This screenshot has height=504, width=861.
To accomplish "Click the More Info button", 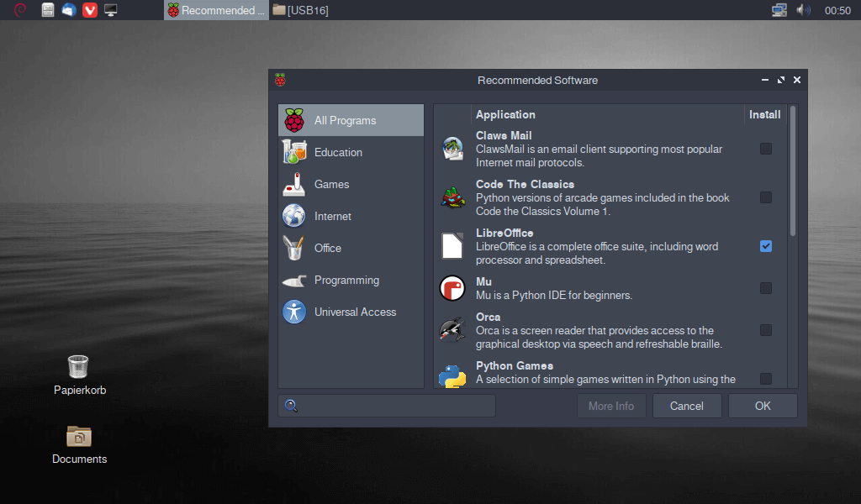I will (611, 406).
